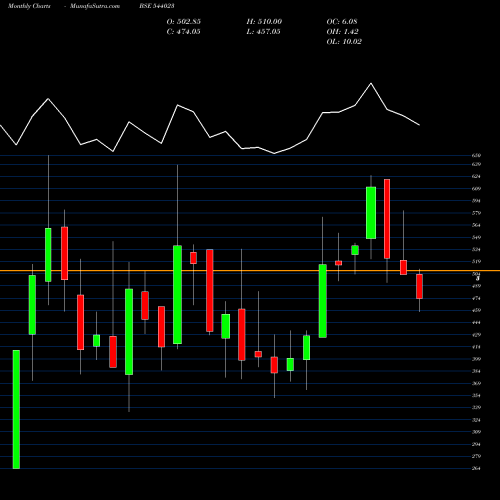The width and height of the screenshot is (500, 500).
Task: Click the 369 price axis label
Action: point(476,383)
